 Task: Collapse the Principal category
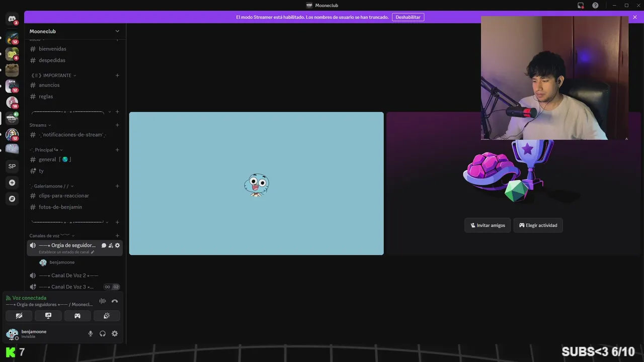[46, 150]
